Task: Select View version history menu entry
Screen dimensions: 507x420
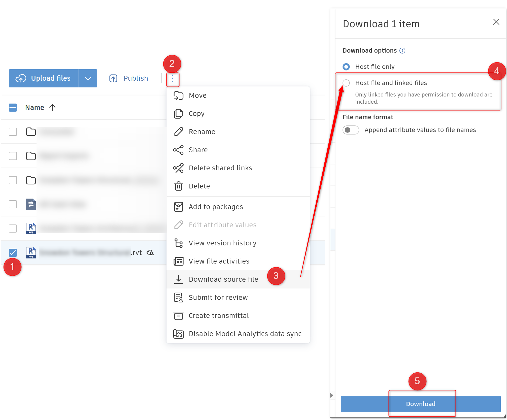Action: [x=238, y=243]
